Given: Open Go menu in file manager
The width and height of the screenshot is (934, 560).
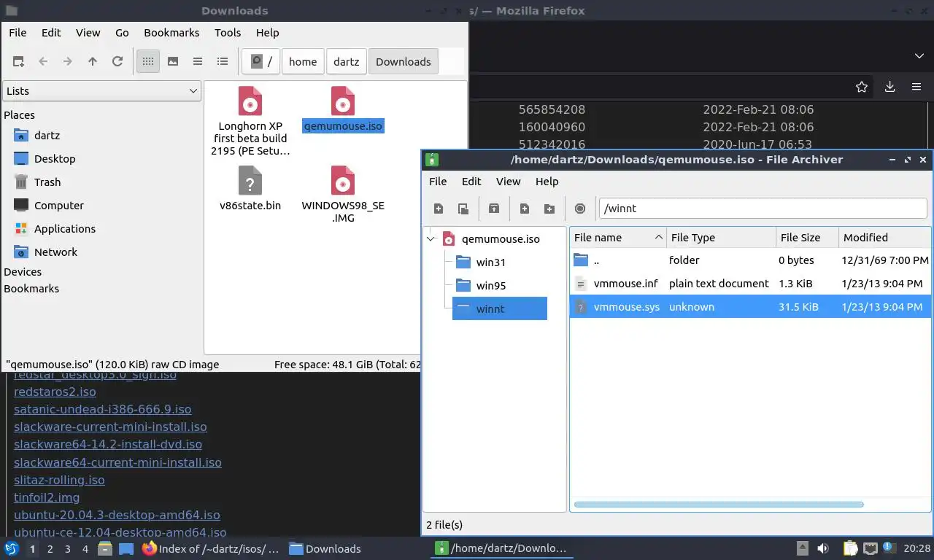Looking at the screenshot, I should click(x=122, y=33).
